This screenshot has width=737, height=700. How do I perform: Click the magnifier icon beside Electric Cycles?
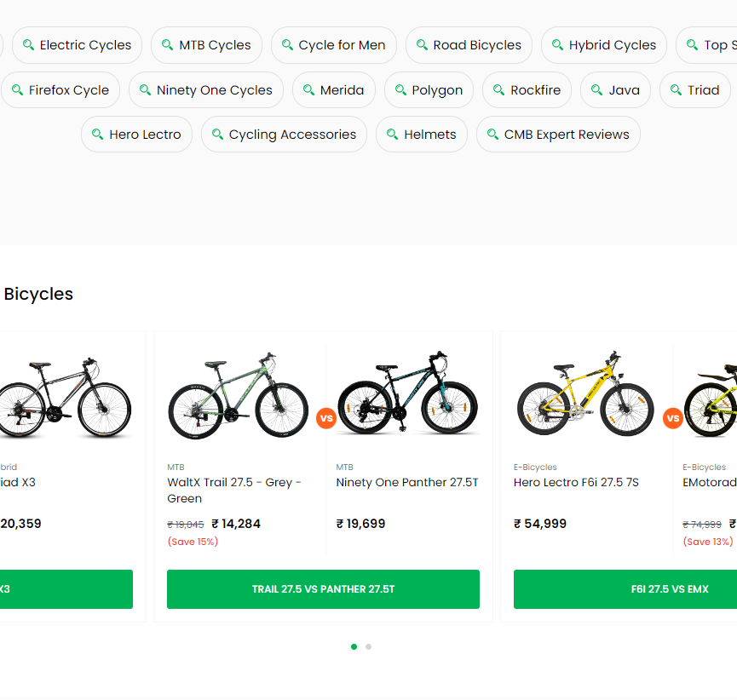pos(29,44)
